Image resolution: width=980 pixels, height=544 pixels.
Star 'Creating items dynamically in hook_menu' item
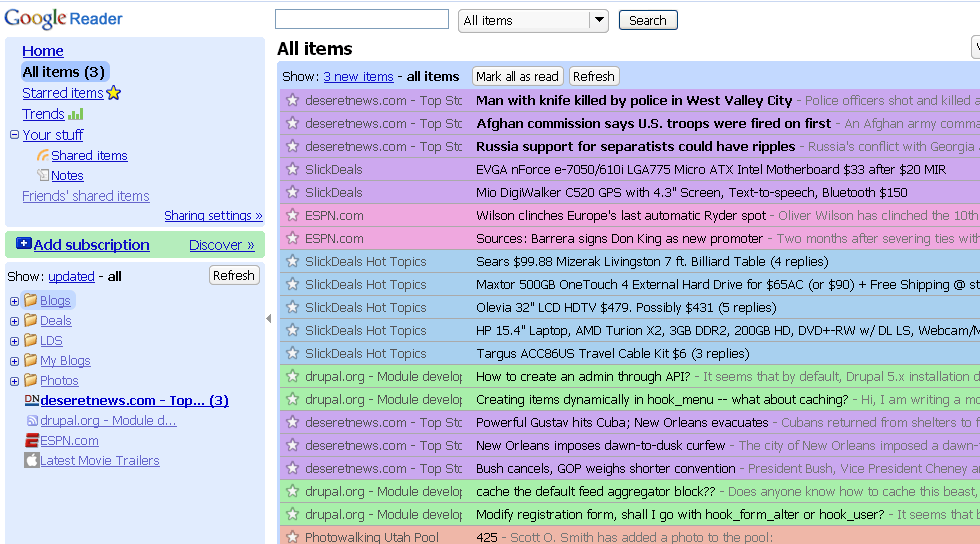click(x=292, y=399)
